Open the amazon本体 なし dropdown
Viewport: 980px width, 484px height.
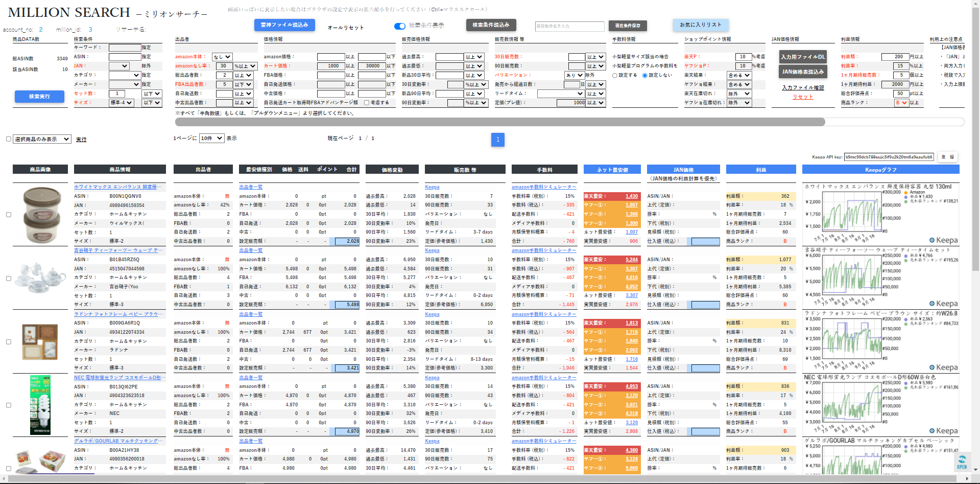pyautogui.click(x=223, y=57)
